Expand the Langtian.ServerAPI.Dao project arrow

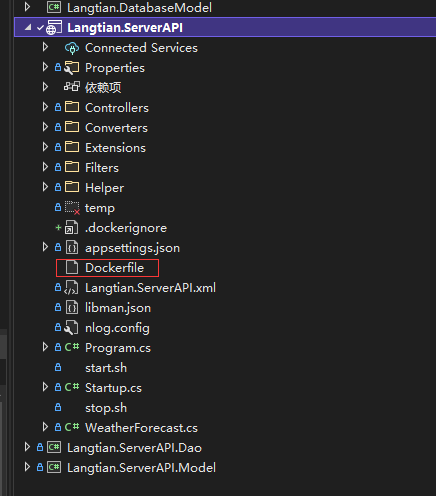[x=27, y=447]
